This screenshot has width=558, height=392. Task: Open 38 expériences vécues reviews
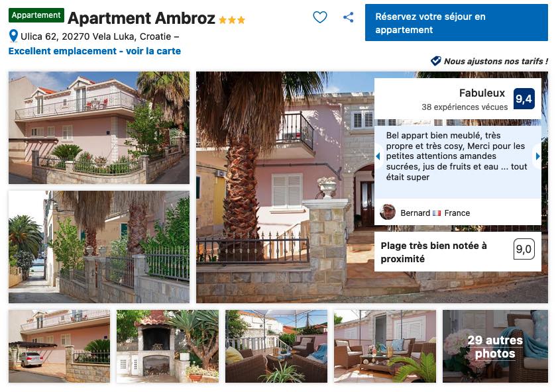(465, 107)
